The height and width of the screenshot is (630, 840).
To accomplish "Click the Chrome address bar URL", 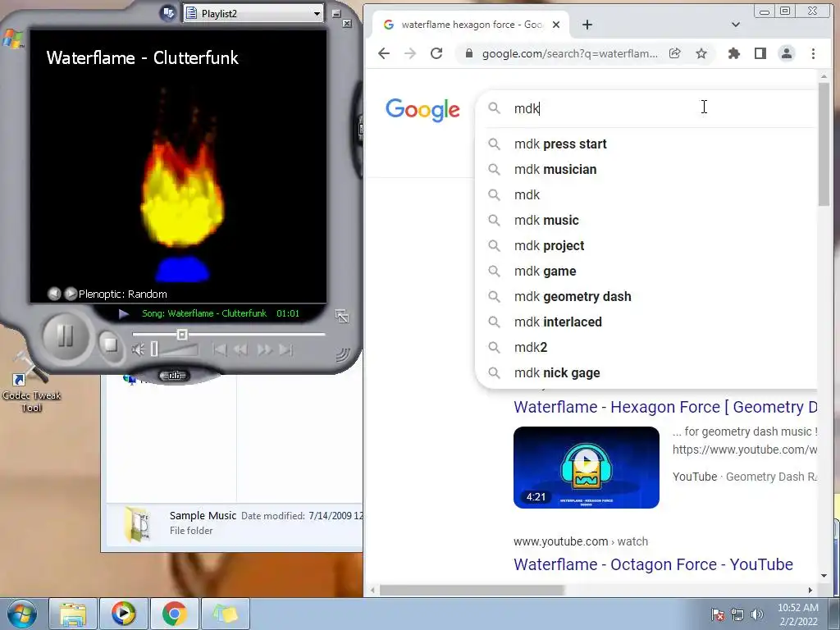I will 569,53.
